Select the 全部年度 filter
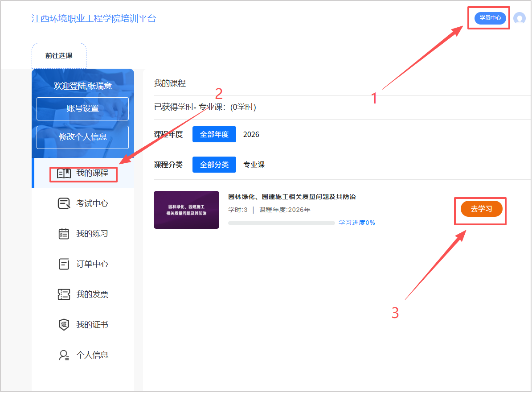This screenshot has width=532, height=393. tap(214, 135)
